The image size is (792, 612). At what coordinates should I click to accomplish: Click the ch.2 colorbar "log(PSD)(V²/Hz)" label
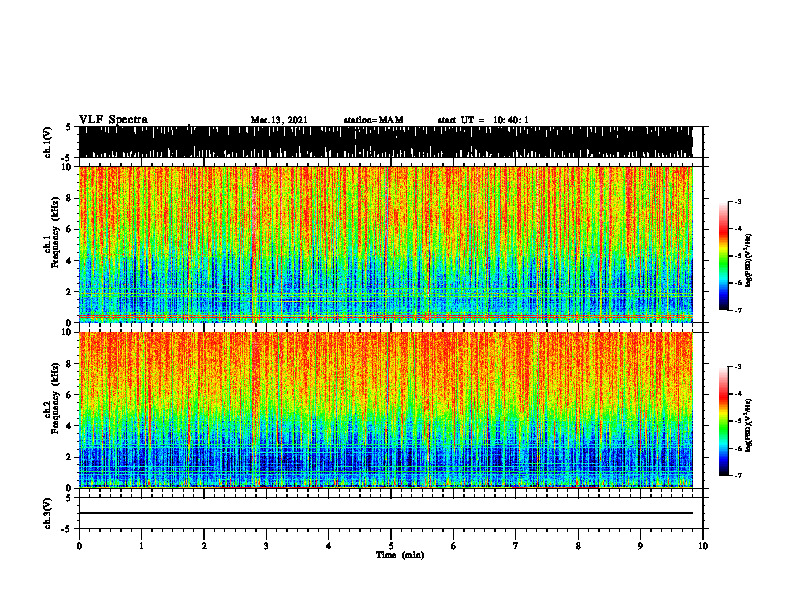[749, 425]
